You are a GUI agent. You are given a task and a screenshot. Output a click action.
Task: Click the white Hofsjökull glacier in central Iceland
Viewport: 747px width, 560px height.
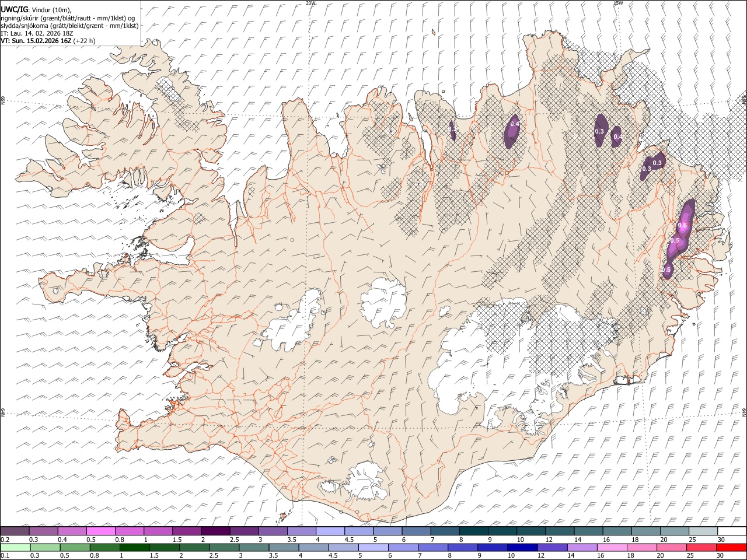point(383,303)
